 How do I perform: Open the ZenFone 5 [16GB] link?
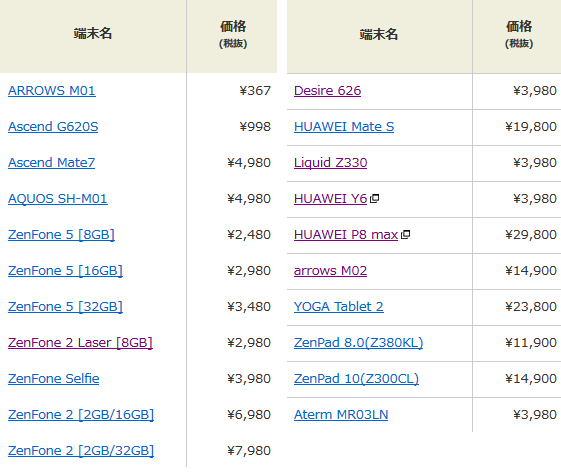coord(65,271)
